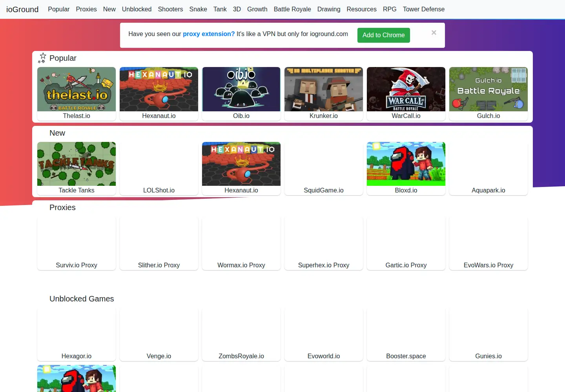The height and width of the screenshot is (392, 565).
Task: Open the EvoWars.io Proxy card
Action: 488,243
